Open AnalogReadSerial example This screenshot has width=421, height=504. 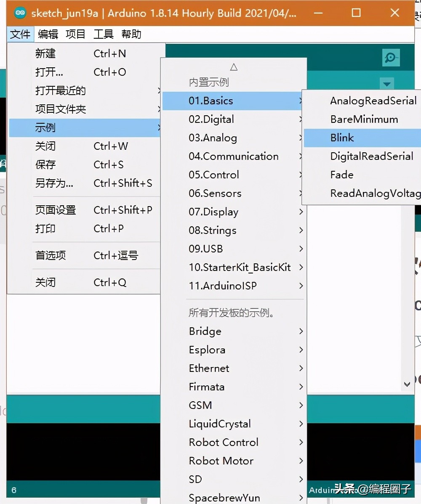click(x=362, y=101)
